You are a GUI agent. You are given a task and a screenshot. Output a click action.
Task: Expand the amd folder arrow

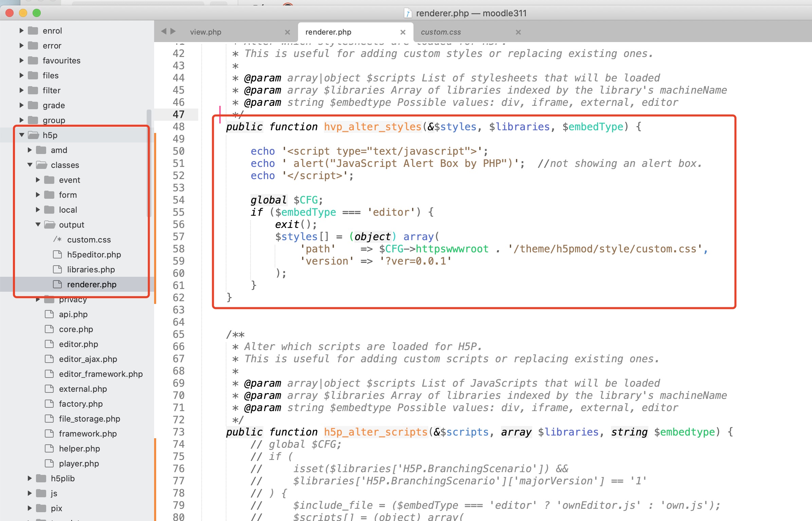(x=30, y=150)
